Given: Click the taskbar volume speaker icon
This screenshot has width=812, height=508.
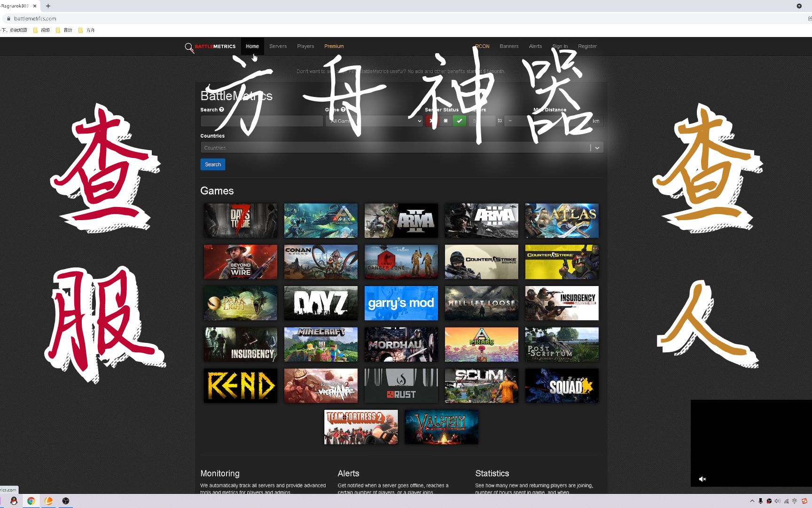Looking at the screenshot, I should pyautogui.click(x=778, y=501).
